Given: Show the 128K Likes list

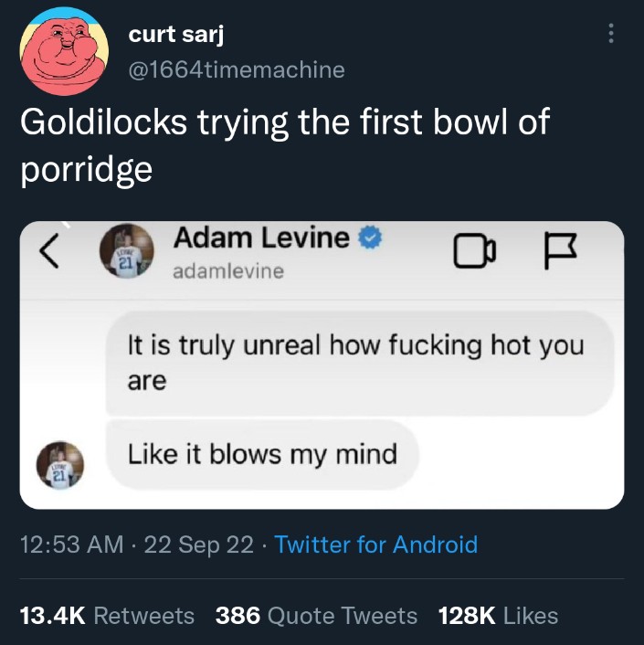Looking at the screenshot, I should pos(498,616).
